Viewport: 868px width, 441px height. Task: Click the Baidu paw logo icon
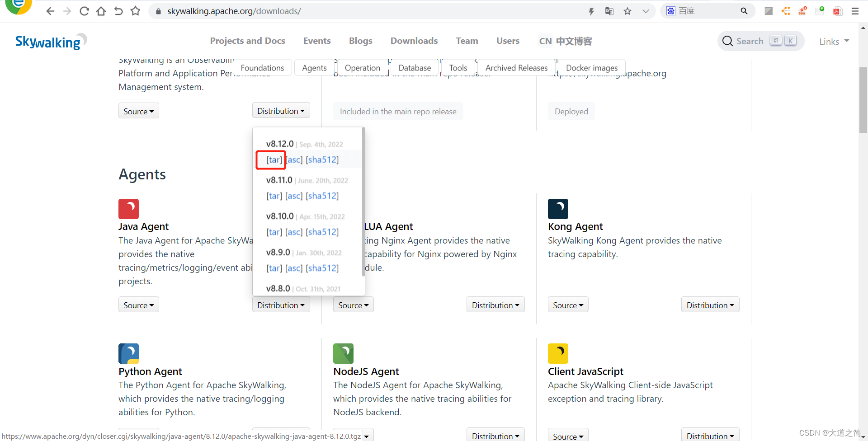[x=671, y=11]
